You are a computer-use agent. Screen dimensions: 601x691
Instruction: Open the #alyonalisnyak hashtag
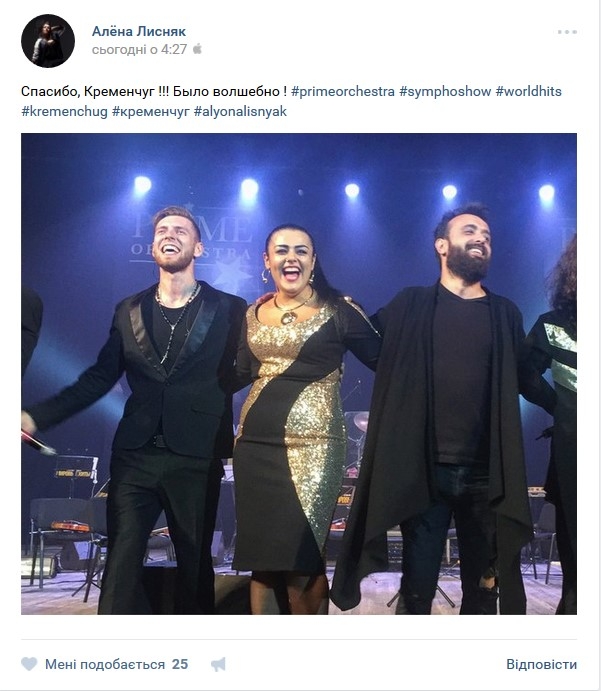click(x=240, y=111)
